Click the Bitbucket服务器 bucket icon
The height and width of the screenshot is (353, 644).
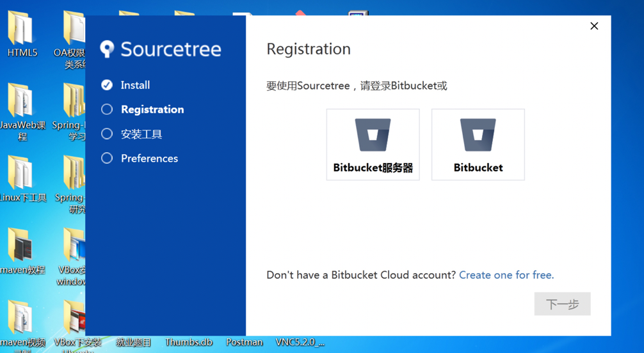pyautogui.click(x=373, y=135)
